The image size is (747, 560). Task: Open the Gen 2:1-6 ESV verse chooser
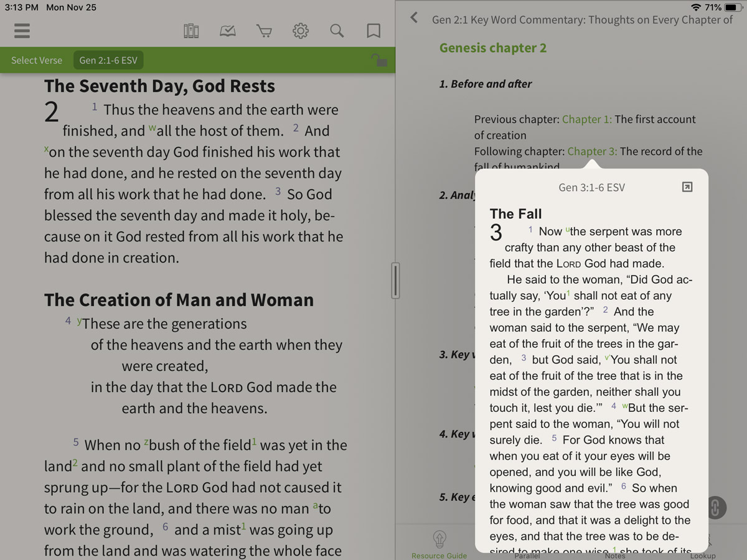108,60
